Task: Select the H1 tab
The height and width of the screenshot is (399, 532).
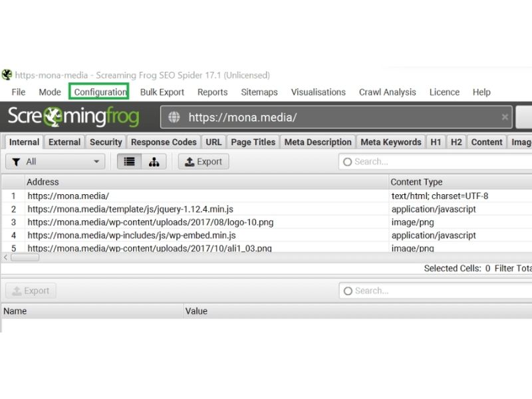Action: point(436,142)
